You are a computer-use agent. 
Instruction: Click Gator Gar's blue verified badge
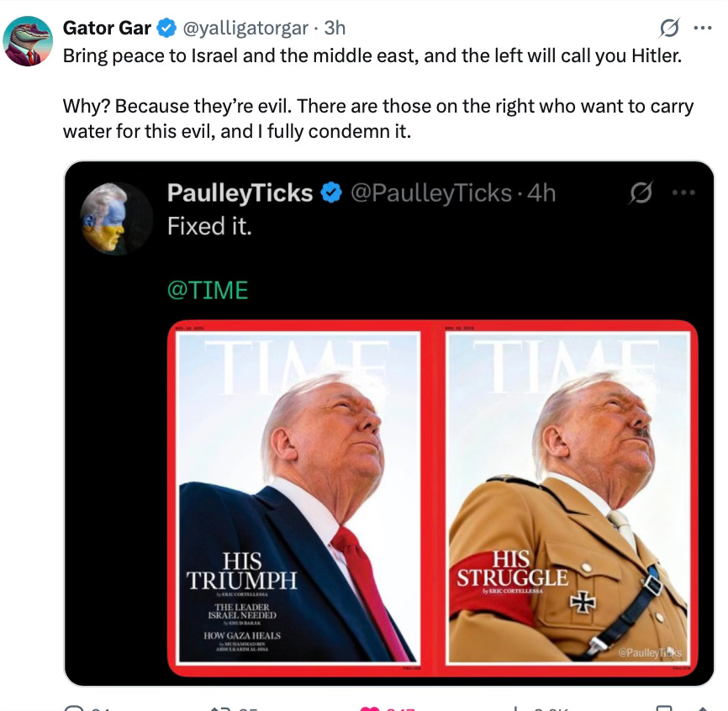coord(166,29)
